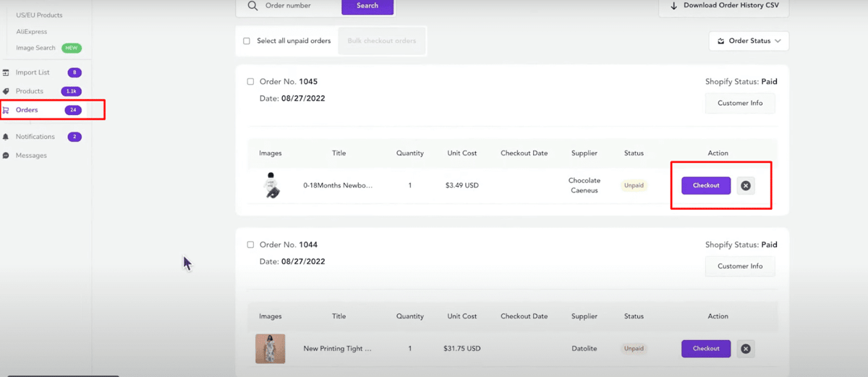Expand the Order Status dropdown
The image size is (868, 377).
point(749,41)
